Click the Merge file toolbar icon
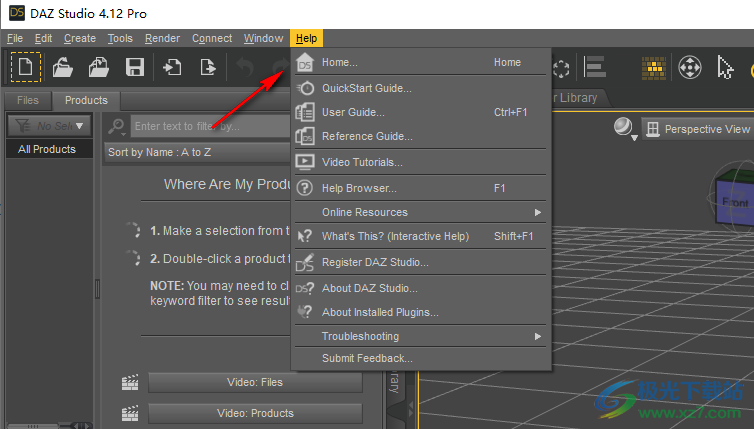The height and width of the screenshot is (429, 754). (99, 67)
